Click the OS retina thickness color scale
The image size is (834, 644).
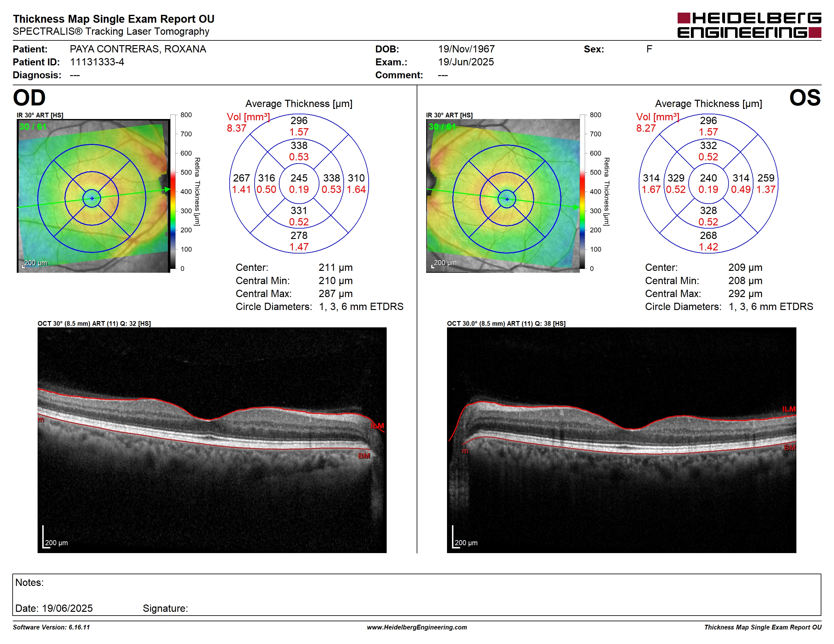click(x=582, y=192)
